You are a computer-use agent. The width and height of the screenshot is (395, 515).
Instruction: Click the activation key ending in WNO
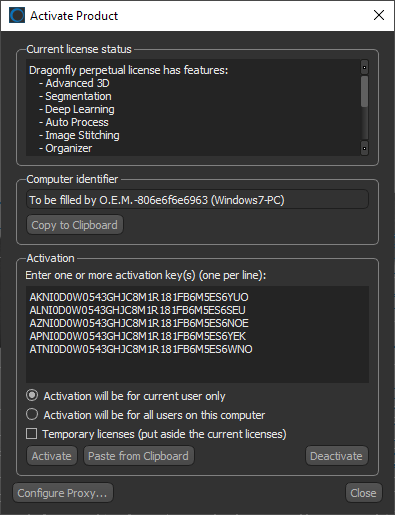click(x=141, y=349)
